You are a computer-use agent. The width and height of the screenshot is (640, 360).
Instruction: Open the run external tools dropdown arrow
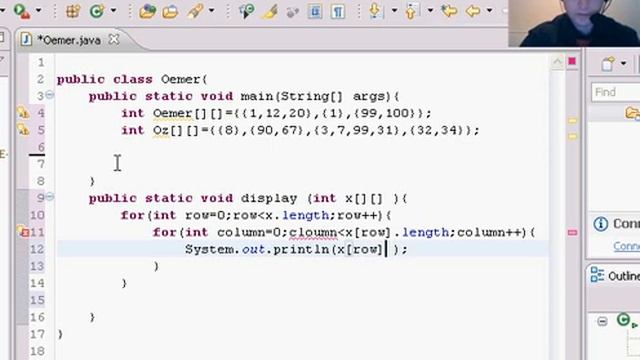pos(38,10)
